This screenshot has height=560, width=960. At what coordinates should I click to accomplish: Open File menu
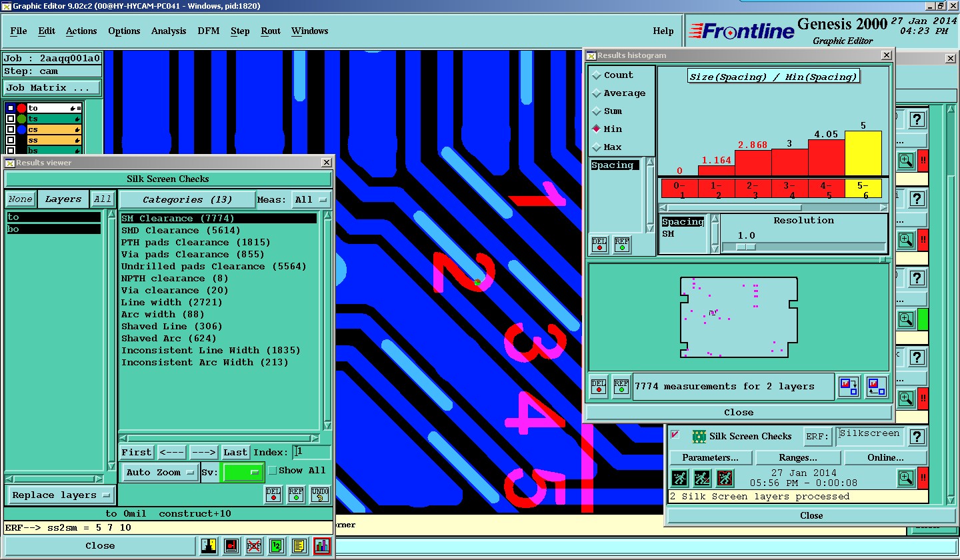pos(19,31)
